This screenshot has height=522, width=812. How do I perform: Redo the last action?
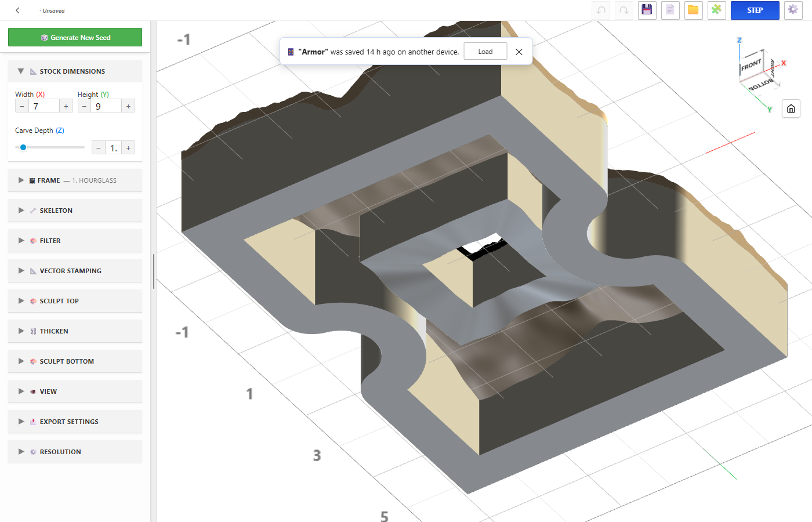pyautogui.click(x=624, y=10)
